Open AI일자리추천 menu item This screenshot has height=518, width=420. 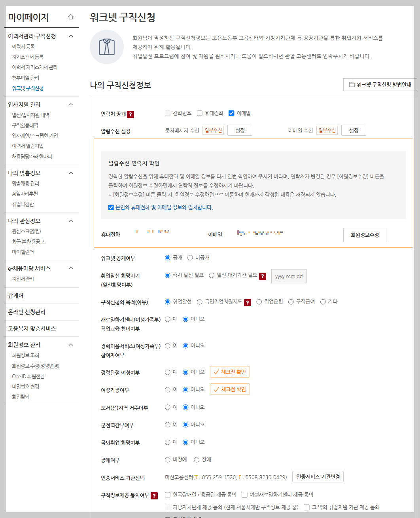(x=25, y=194)
